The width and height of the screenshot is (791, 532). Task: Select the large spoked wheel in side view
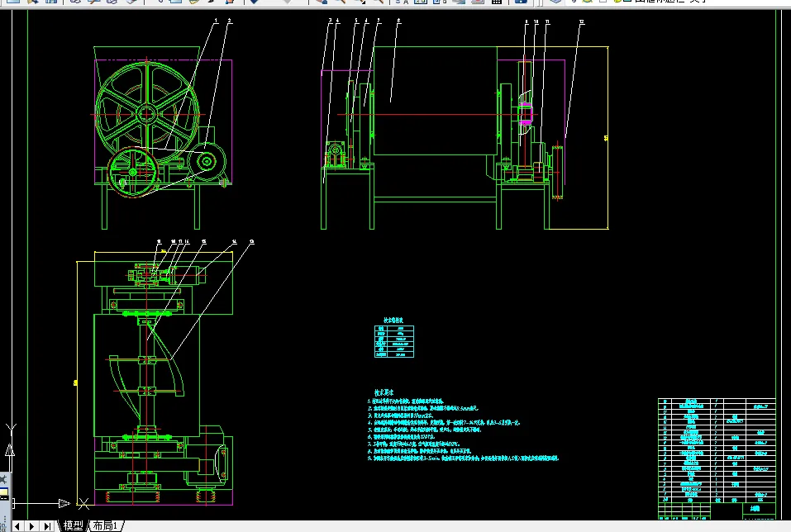click(x=147, y=115)
